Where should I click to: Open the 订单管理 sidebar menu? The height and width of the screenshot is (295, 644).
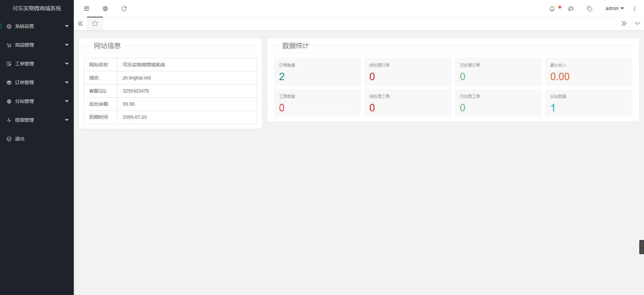37,82
